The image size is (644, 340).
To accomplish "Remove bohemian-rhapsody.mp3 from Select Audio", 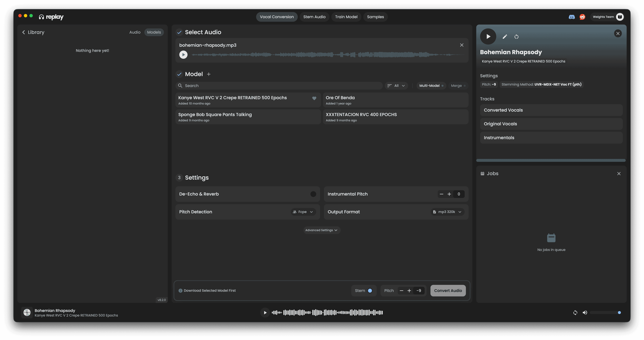I will tap(462, 45).
